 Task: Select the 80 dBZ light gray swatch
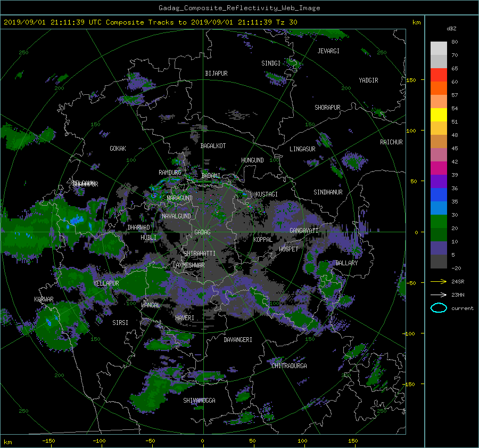coord(439,48)
